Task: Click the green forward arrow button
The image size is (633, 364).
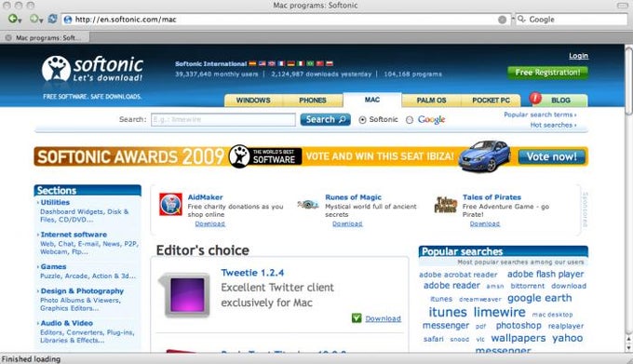Action: tap(34, 19)
